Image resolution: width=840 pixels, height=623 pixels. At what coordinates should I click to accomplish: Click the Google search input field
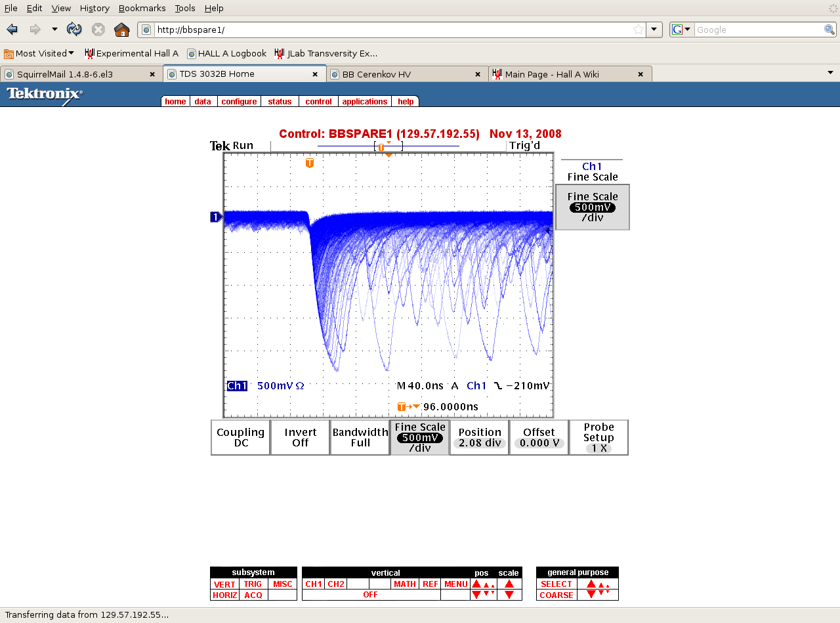759,30
